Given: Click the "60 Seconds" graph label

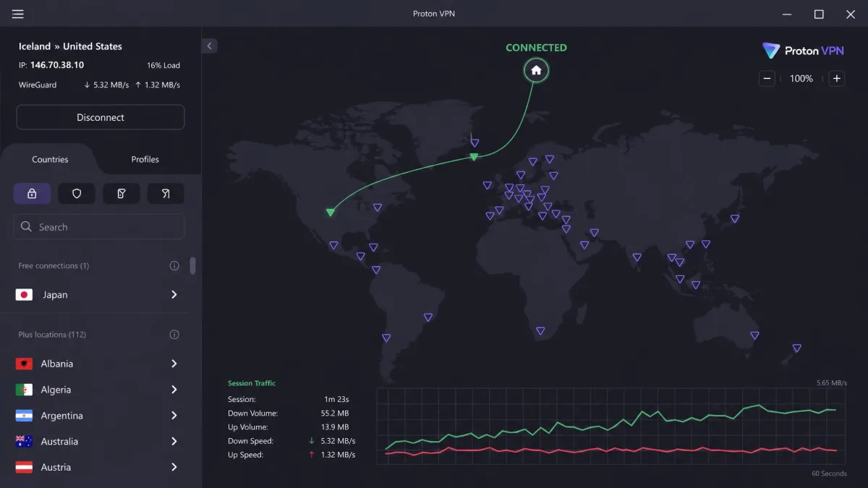Looking at the screenshot, I should click(x=829, y=474).
